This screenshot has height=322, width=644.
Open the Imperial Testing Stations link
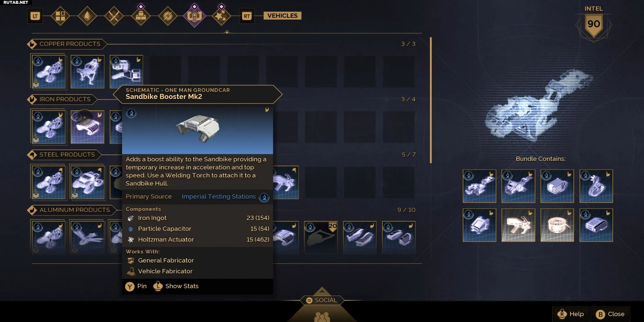click(x=219, y=197)
